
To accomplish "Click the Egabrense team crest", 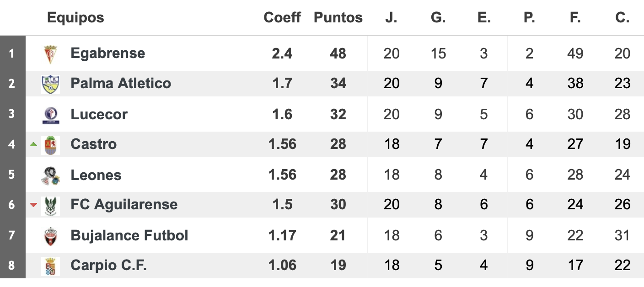I will click(50, 54).
